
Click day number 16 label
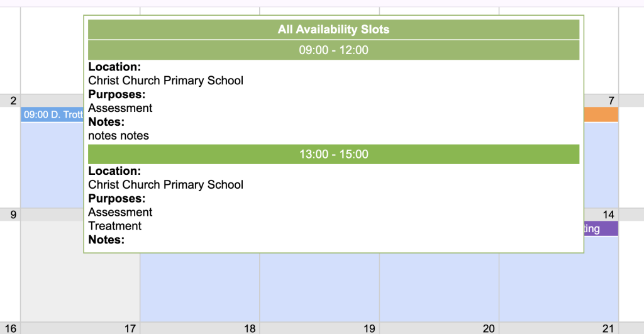(x=12, y=328)
